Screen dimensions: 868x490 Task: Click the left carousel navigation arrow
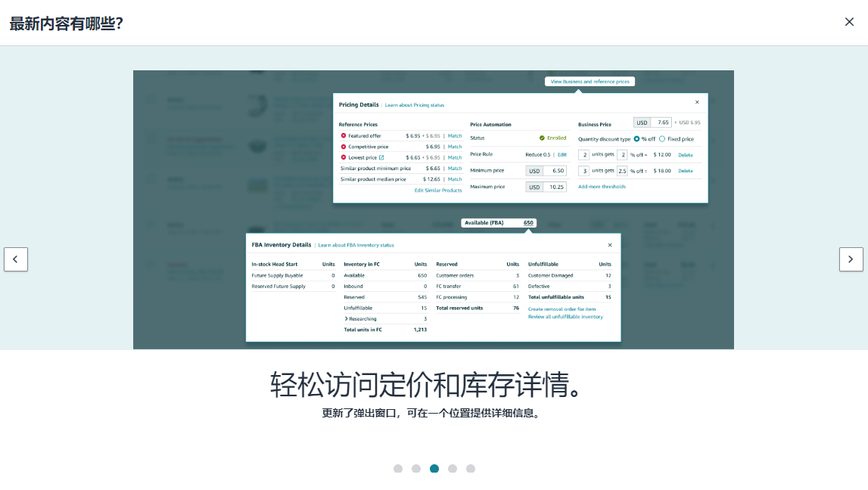coord(16,259)
